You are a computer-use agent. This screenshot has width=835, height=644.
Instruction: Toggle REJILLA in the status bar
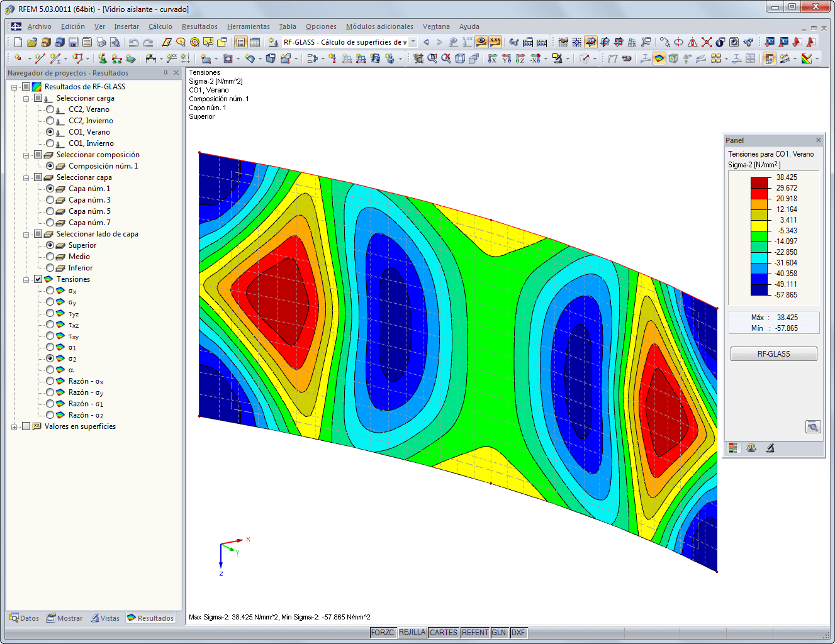(x=412, y=632)
